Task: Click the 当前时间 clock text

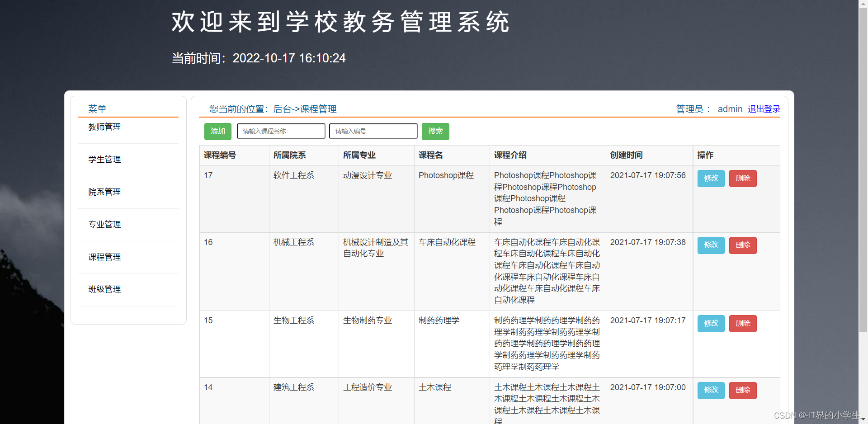Action: [x=259, y=58]
